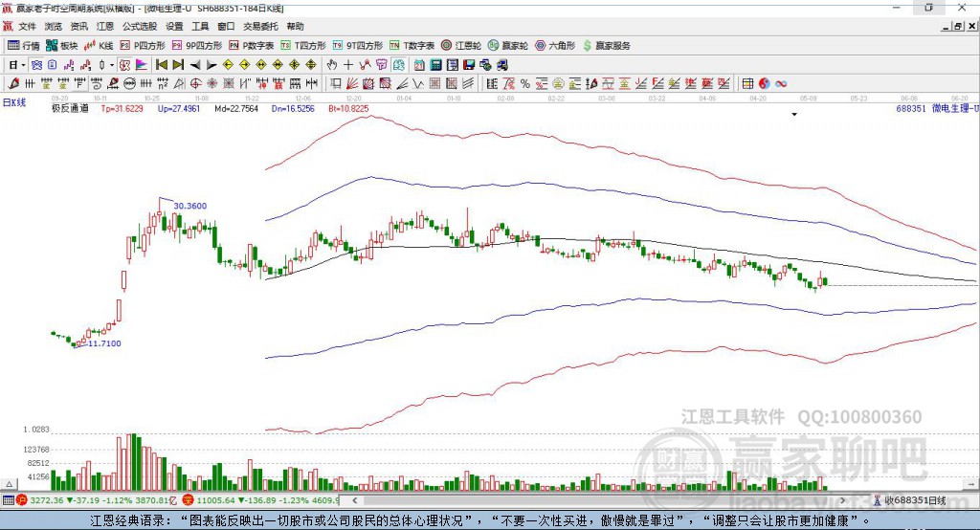Viewport: 980px width, 530px height.
Task: Expand the 日 period dropdown
Action: point(23,65)
